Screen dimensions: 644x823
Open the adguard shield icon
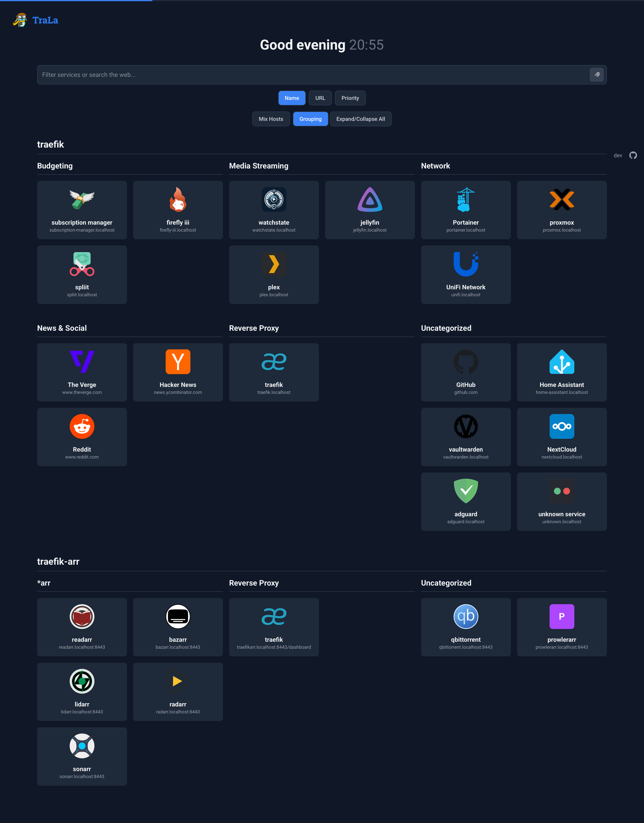pyautogui.click(x=466, y=491)
